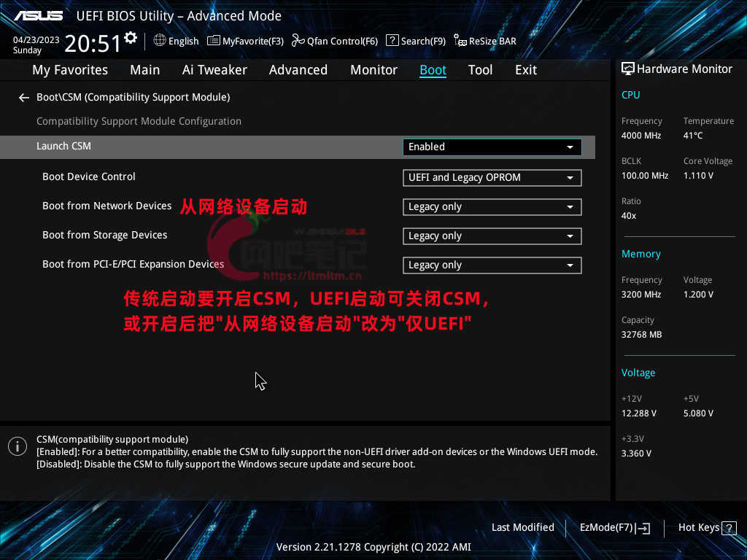Viewport: 747px width, 560px height.
Task: Click the ReSize BAR icon
Action: [460, 41]
